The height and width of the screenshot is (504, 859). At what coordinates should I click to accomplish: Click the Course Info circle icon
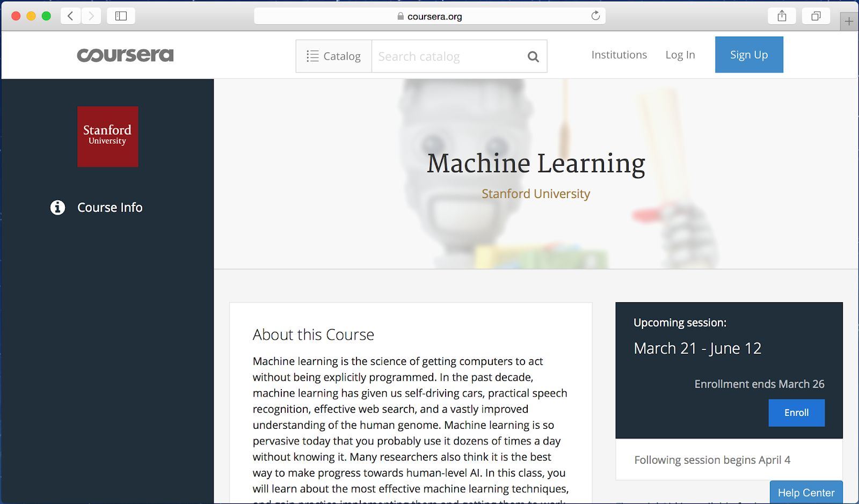[x=57, y=207]
